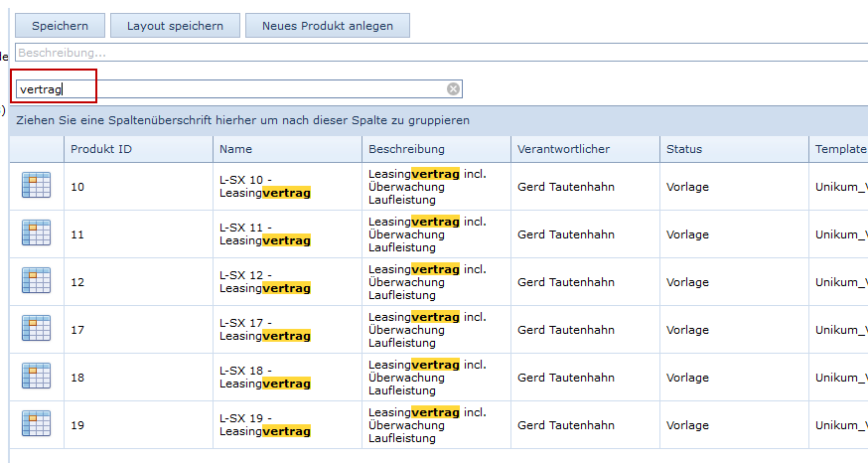This screenshot has height=463, width=868.
Task: Open table icon for product 10
Action: pyautogui.click(x=36, y=186)
